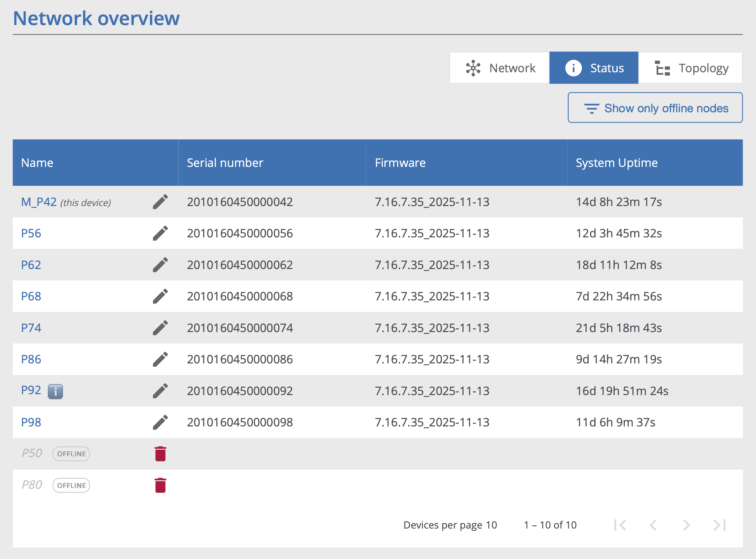
Task: Click the OFFLINE badge of P50
Action: (71, 454)
